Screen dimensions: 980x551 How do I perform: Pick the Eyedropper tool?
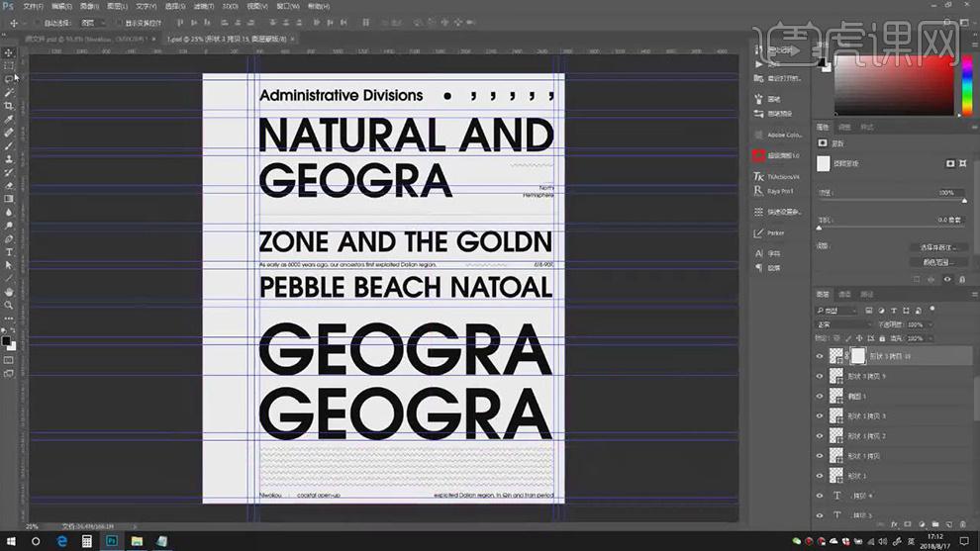click(x=9, y=119)
